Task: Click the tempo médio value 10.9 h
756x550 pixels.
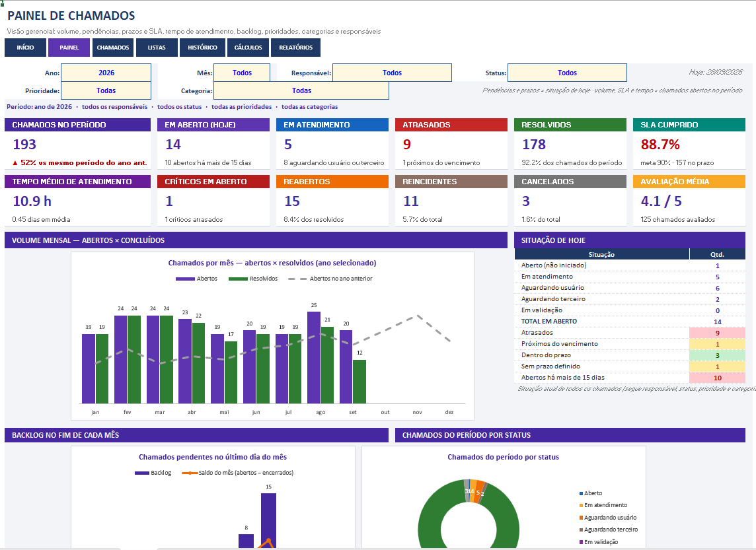Action: click(x=32, y=201)
